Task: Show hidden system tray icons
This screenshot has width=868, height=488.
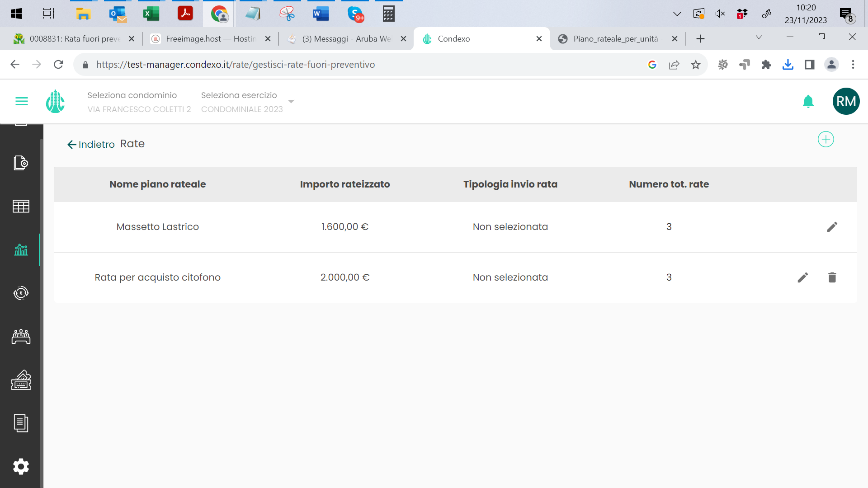Action: click(677, 14)
